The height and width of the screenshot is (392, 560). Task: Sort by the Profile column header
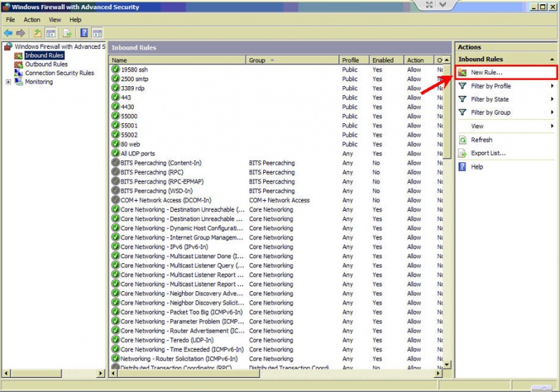(353, 60)
